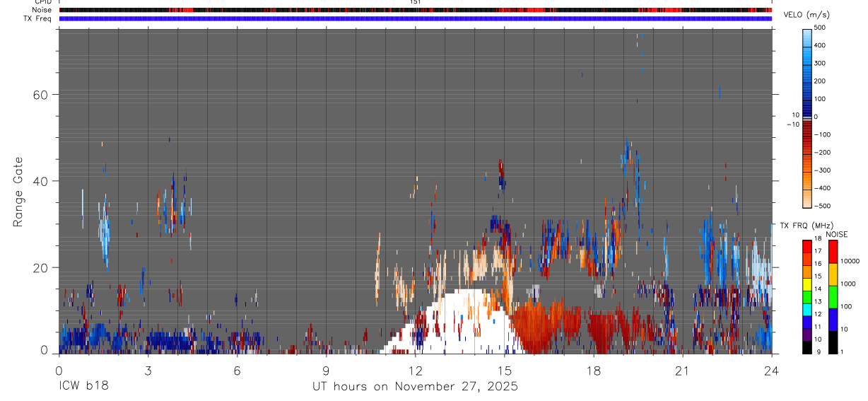The height and width of the screenshot is (401, 868).
Task: Click the '16' TX FRQ scale label
Action: tap(818, 264)
